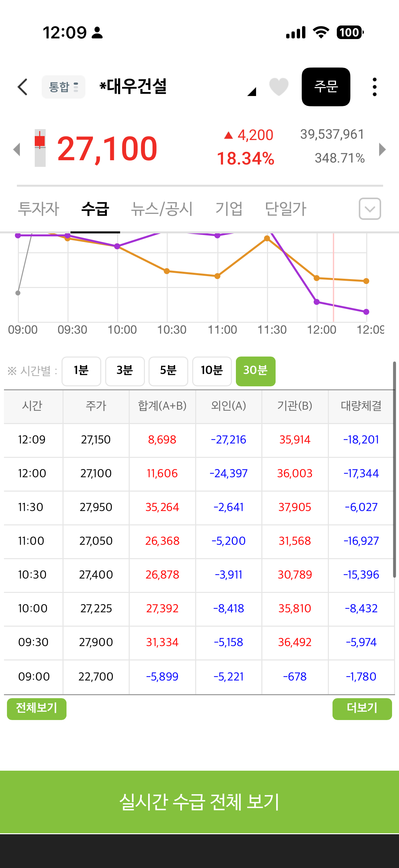Select the 10분 time interval
The height and width of the screenshot is (868, 399).
point(212,371)
